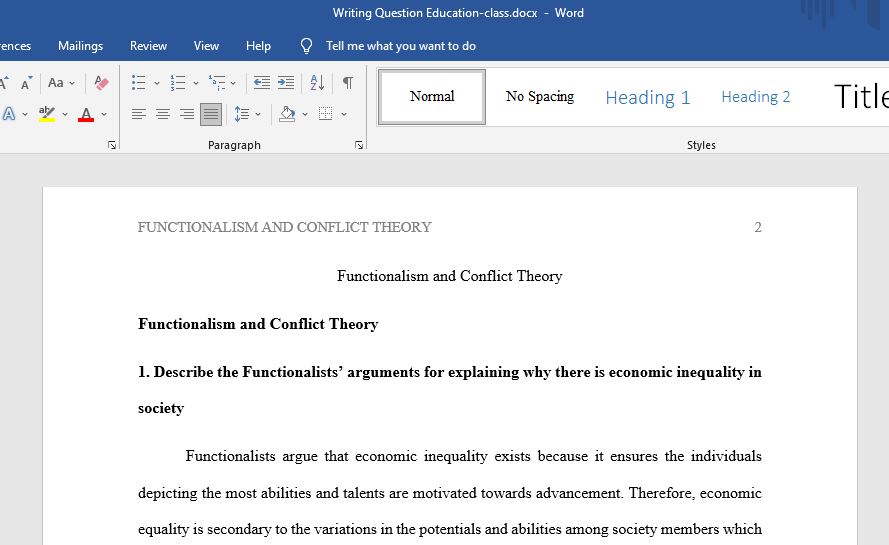Decrease paragraph indent
The width and height of the screenshot is (889, 545).
coord(261,83)
